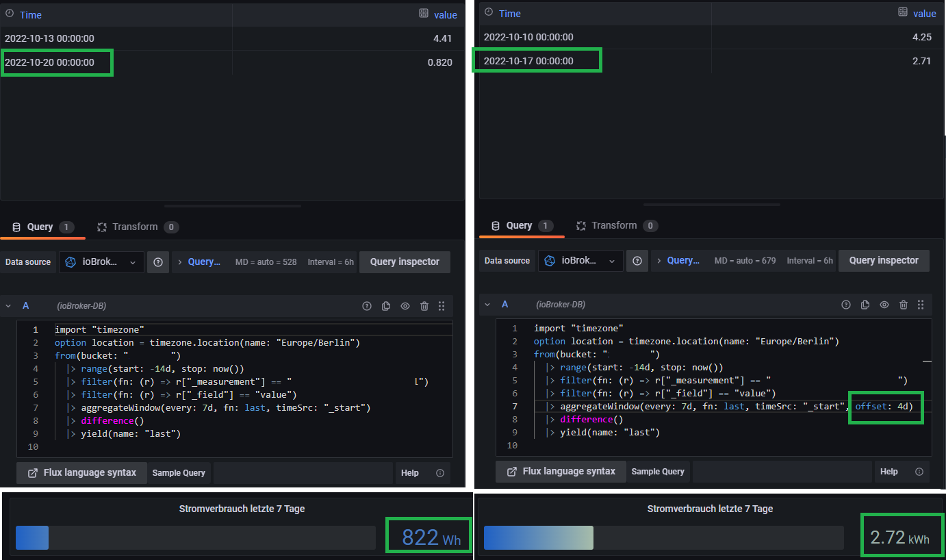The height and width of the screenshot is (560, 946).
Task: Delete query A in the right screenshot
Action: point(904,305)
